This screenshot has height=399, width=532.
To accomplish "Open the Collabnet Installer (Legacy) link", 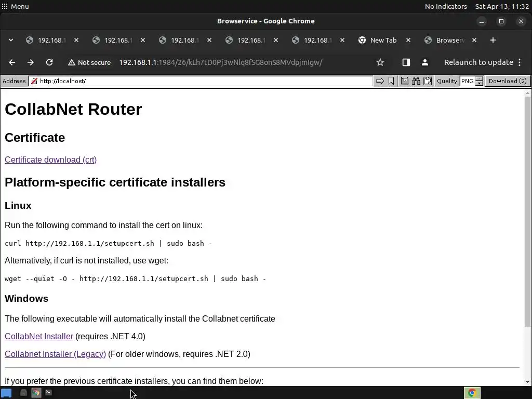I will pos(55,354).
